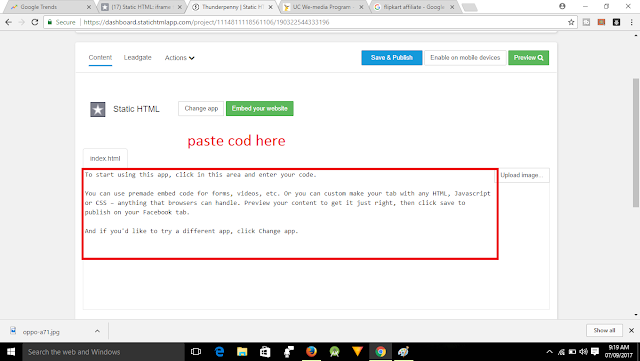Switch to Chrome taskbar icon
This screenshot has height=361, width=640.
coord(380,352)
